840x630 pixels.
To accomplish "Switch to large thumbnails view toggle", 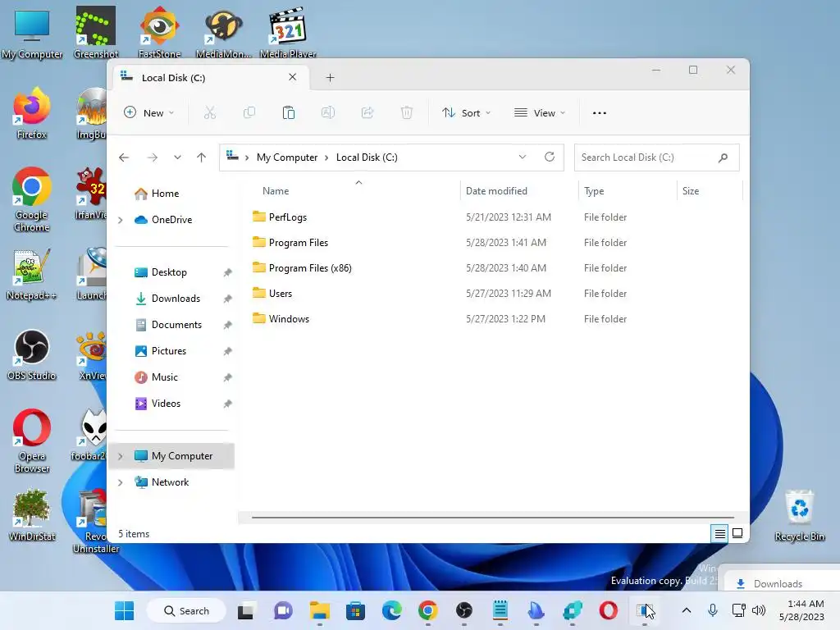I will pyautogui.click(x=737, y=533).
